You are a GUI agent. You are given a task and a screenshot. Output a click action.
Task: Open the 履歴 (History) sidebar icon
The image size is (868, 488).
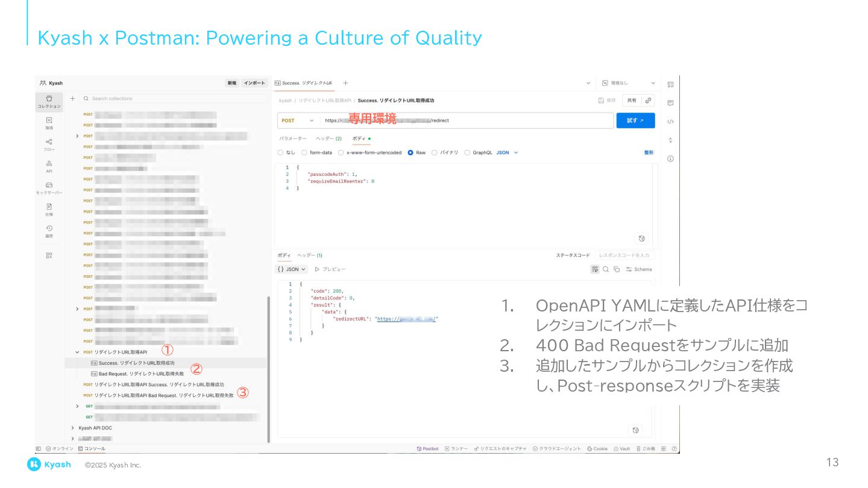pos(49,231)
